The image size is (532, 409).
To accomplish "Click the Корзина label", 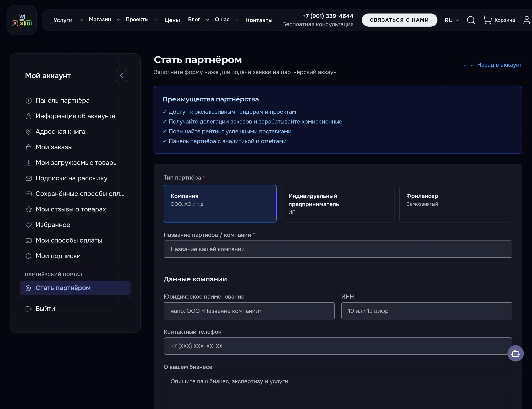I will point(505,20).
